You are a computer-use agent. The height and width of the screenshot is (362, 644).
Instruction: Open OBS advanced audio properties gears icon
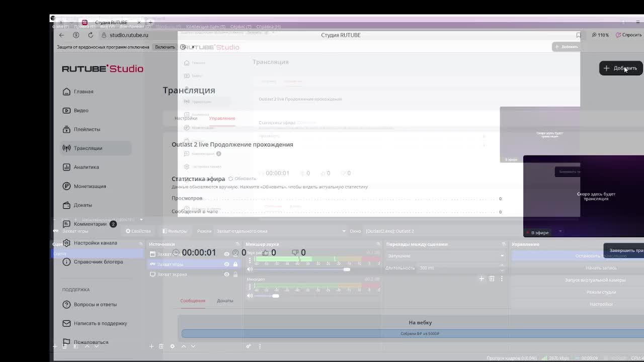point(248,346)
